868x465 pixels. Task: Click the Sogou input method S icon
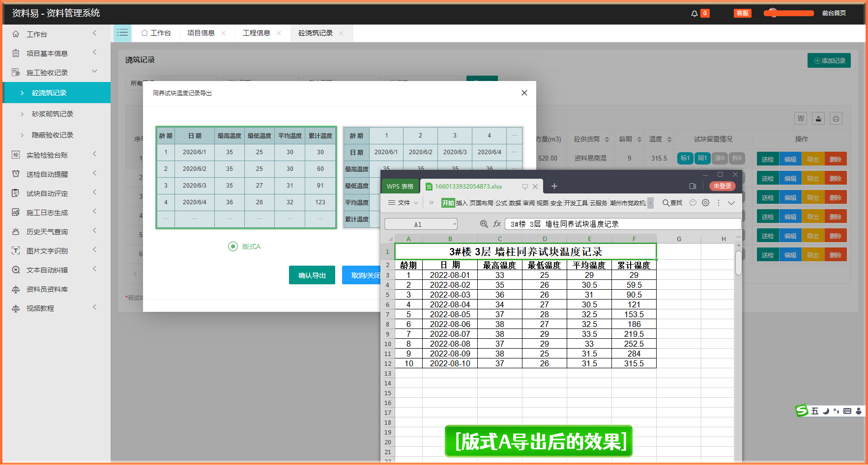(802, 410)
